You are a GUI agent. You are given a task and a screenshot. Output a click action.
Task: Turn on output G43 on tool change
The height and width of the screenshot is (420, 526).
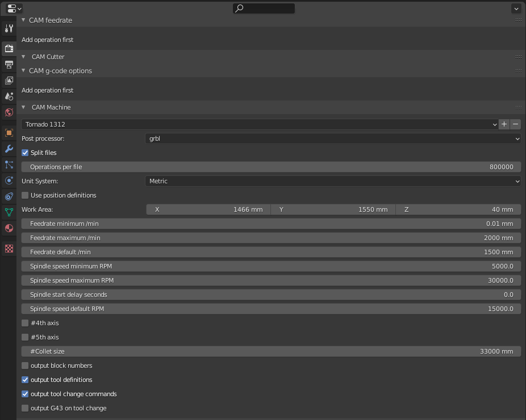[25, 408]
